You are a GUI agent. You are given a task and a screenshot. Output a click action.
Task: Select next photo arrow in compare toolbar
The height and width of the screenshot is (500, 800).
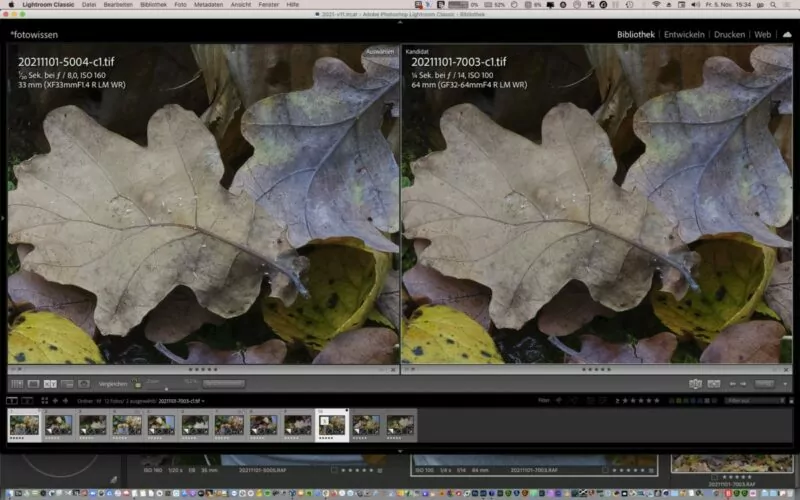click(x=743, y=384)
